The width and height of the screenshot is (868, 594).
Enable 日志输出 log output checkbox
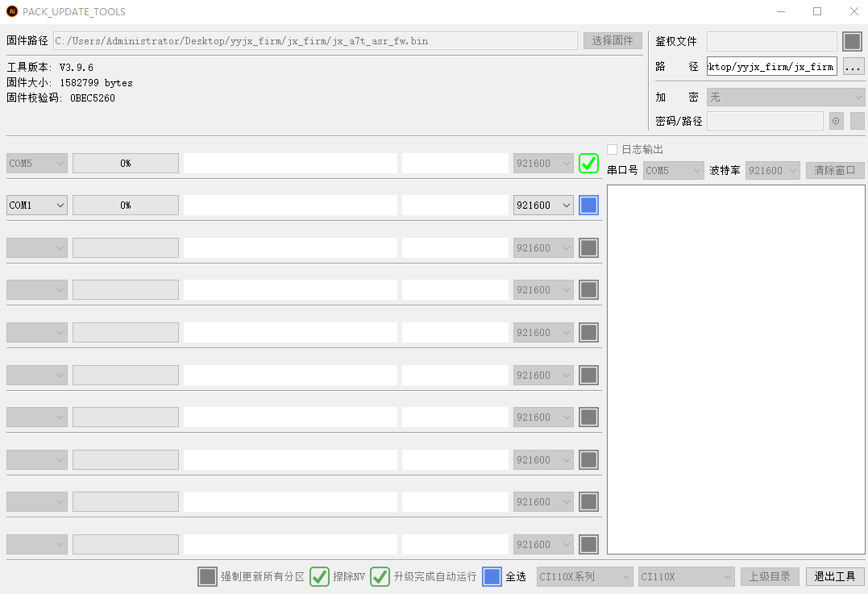coord(613,149)
